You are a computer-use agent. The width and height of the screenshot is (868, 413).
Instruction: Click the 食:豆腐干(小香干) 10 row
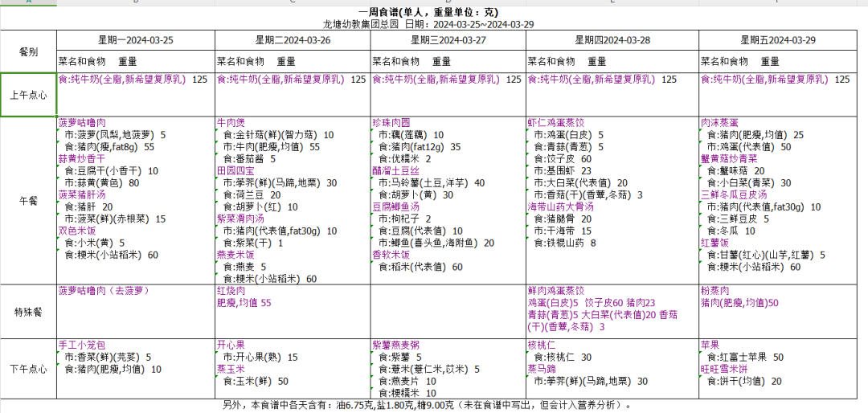pyautogui.click(x=111, y=171)
